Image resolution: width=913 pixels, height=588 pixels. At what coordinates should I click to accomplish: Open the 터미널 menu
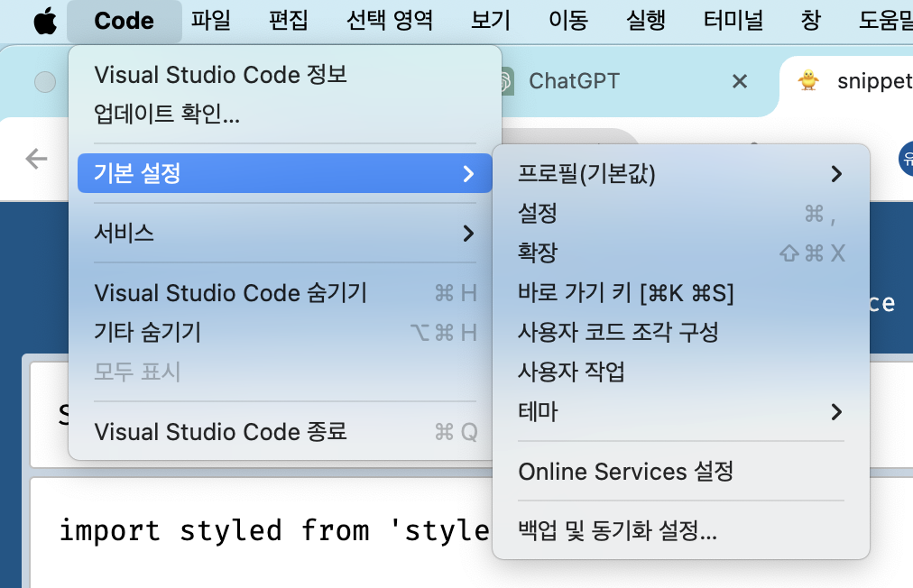[x=733, y=21]
